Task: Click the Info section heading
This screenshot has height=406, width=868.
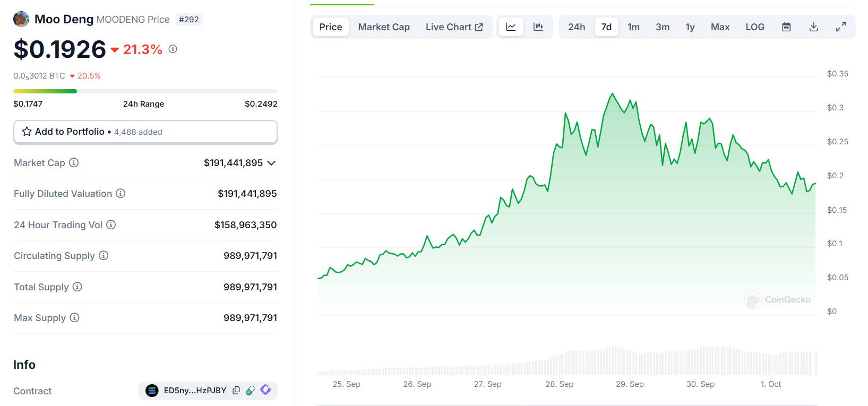Action: coord(24,365)
